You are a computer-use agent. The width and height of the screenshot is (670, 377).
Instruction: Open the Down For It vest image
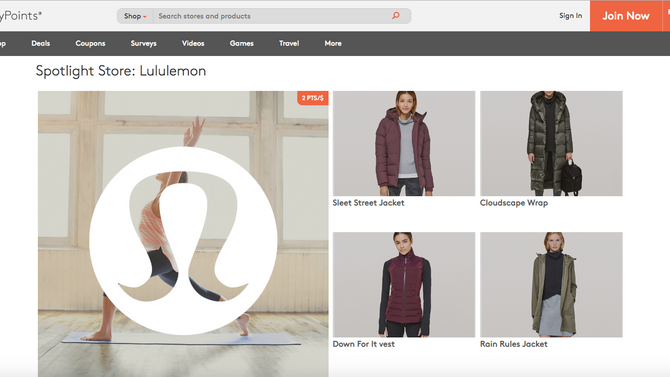point(404,285)
